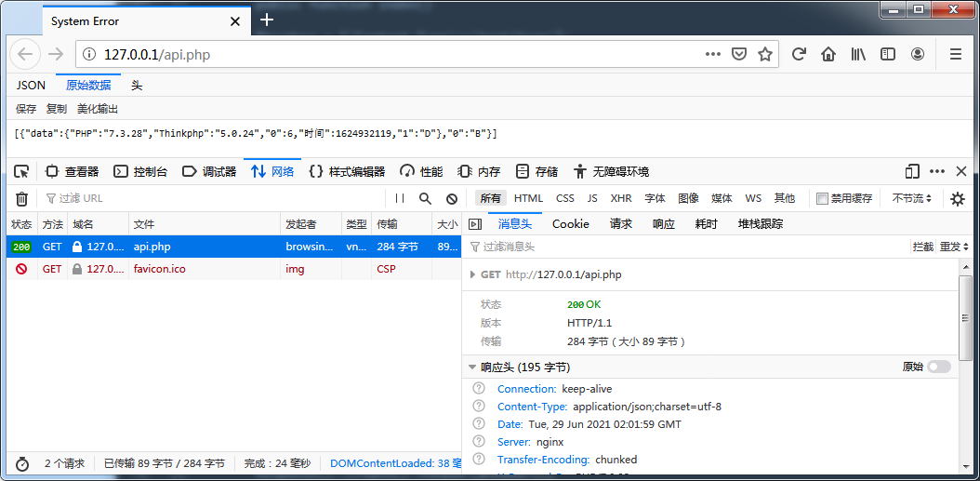The height and width of the screenshot is (481, 980).
Task: Bookmark this page with star icon
Action: click(x=765, y=54)
